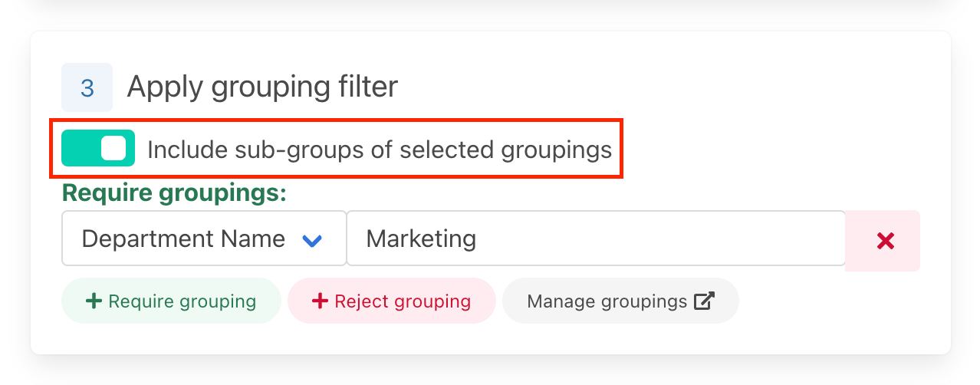Click the "Include sub-groups of selected groupings" label
Viewport: 980px width, 385px height.
(379, 150)
